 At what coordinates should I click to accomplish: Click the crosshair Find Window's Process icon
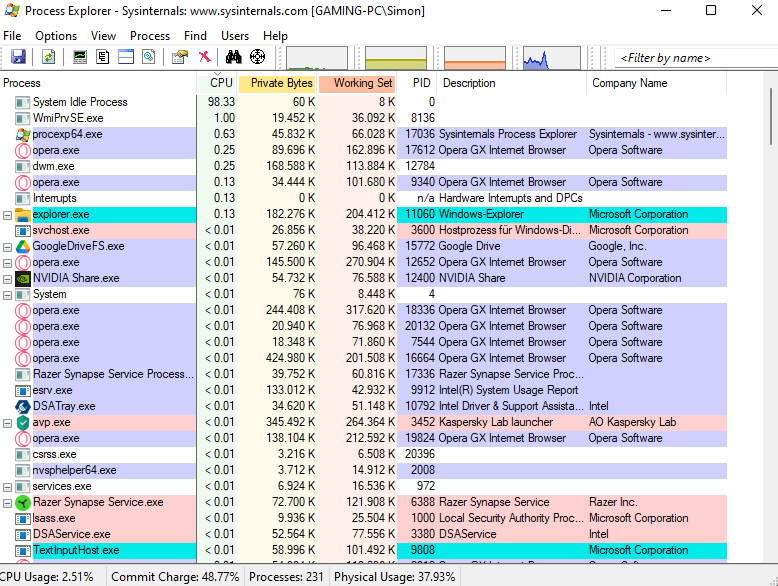258,57
